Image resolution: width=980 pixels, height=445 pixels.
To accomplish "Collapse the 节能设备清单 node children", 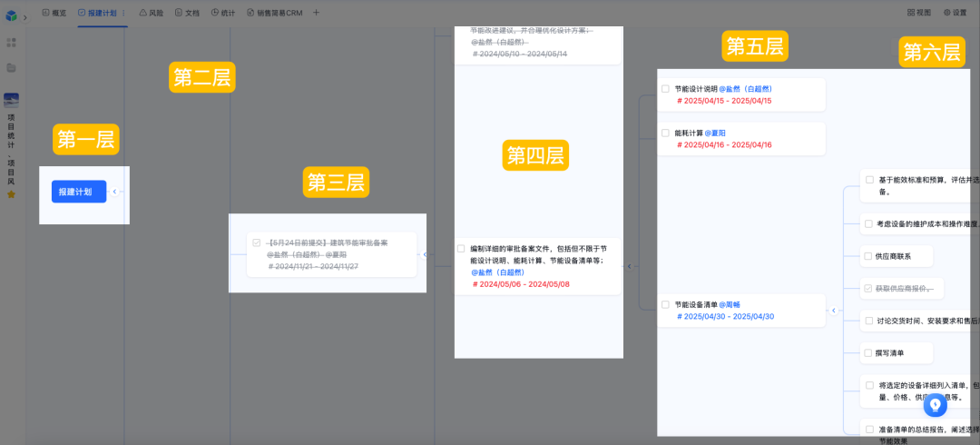I will [x=833, y=311].
